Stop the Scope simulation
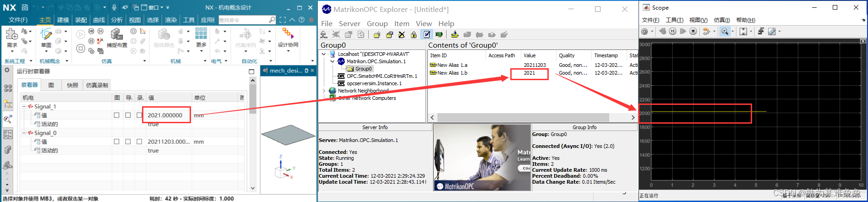This screenshot has height=202, width=868. tap(693, 31)
